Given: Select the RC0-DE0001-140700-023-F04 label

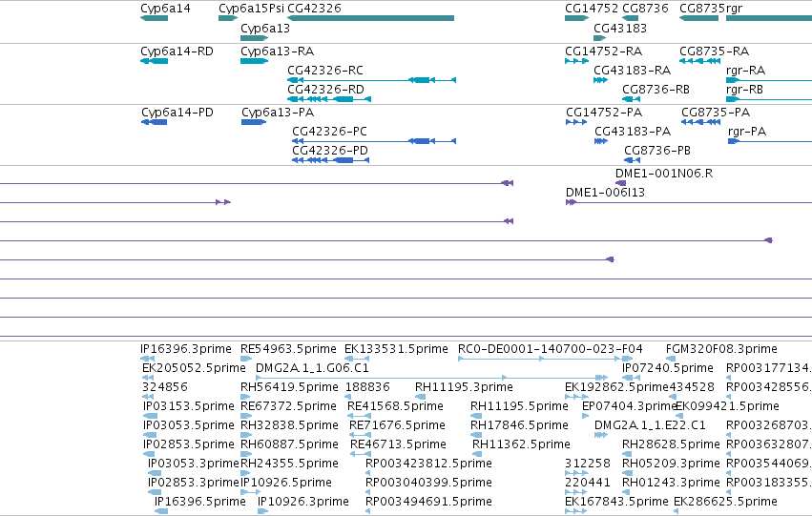Looking at the screenshot, I should (550, 349).
